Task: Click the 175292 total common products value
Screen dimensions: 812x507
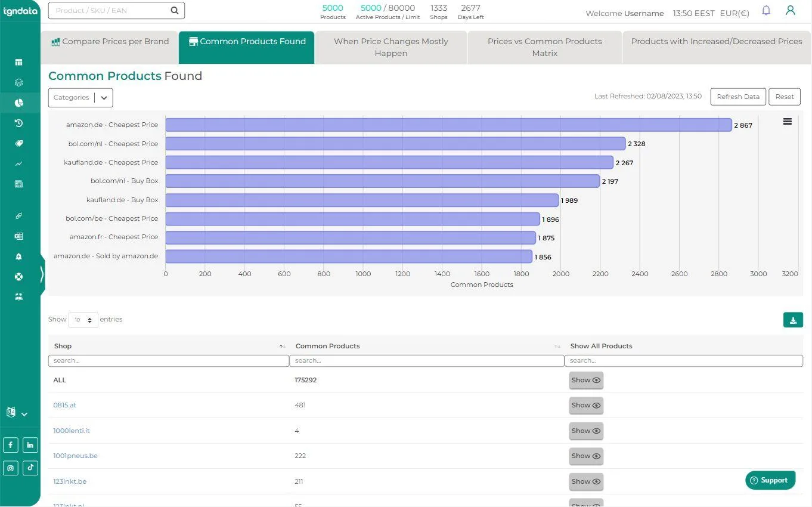Action: pyautogui.click(x=306, y=381)
